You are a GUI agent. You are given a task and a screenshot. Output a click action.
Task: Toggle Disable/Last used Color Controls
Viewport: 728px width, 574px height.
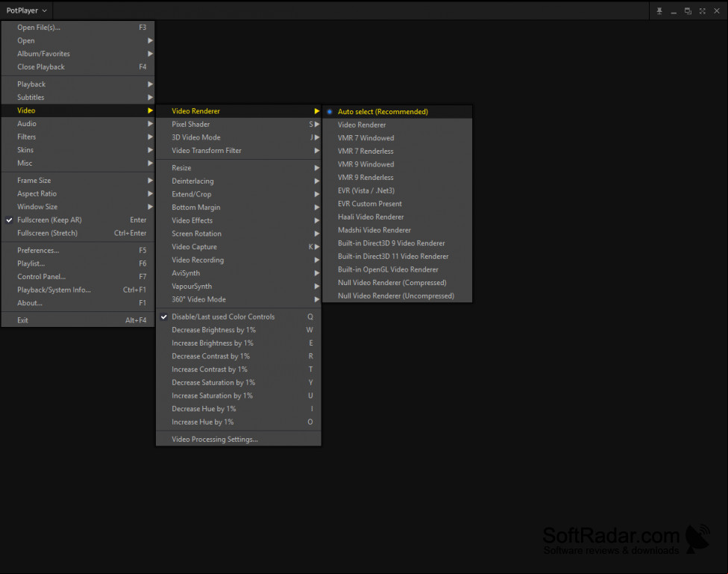[239, 316]
